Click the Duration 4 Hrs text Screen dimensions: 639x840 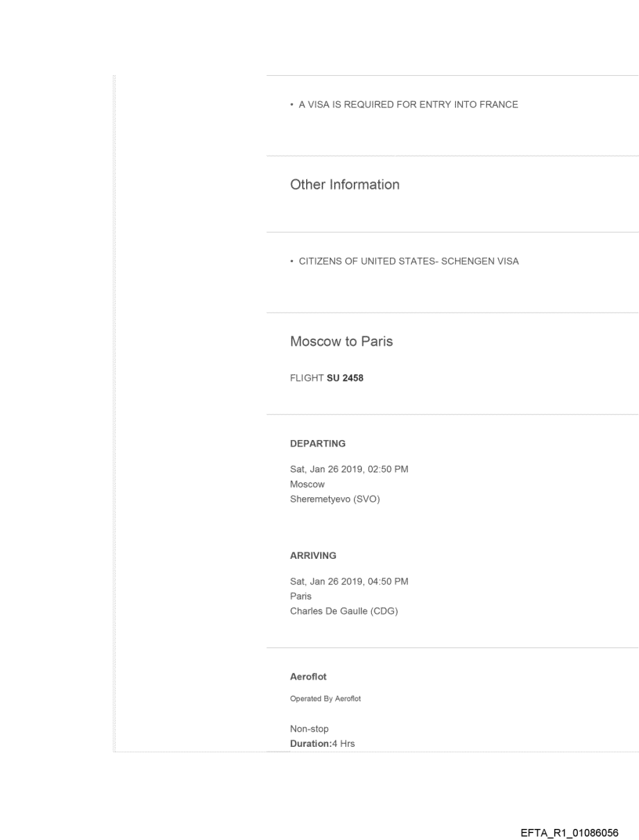coord(323,744)
